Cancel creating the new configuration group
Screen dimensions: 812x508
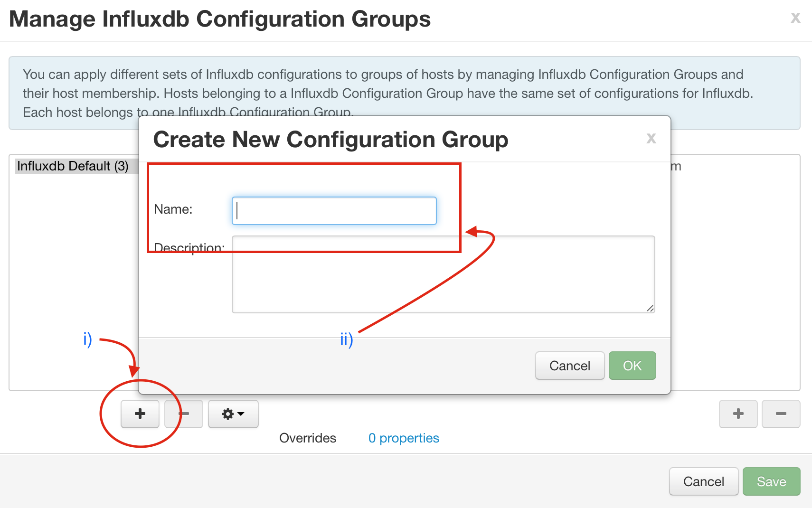(570, 366)
